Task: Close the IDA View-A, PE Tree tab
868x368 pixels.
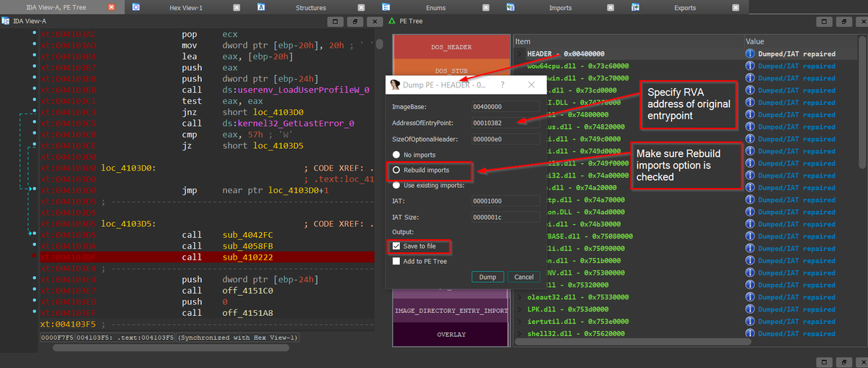Action: coord(111,7)
